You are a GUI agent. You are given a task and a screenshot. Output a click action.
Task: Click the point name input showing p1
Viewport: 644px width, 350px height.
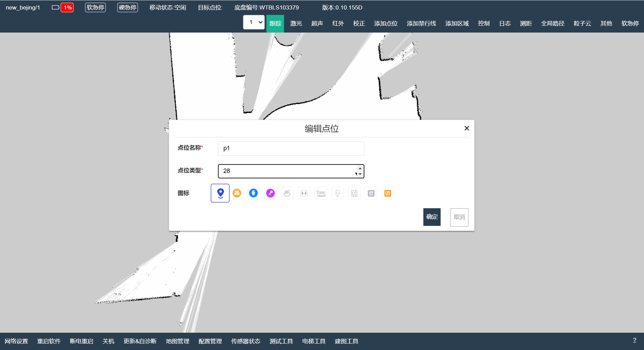[x=291, y=148]
